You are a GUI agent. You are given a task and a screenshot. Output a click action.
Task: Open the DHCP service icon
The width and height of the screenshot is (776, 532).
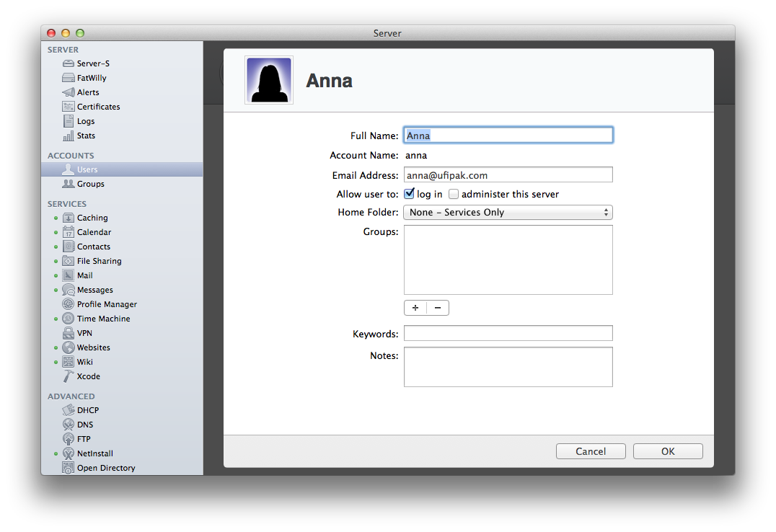click(69, 410)
